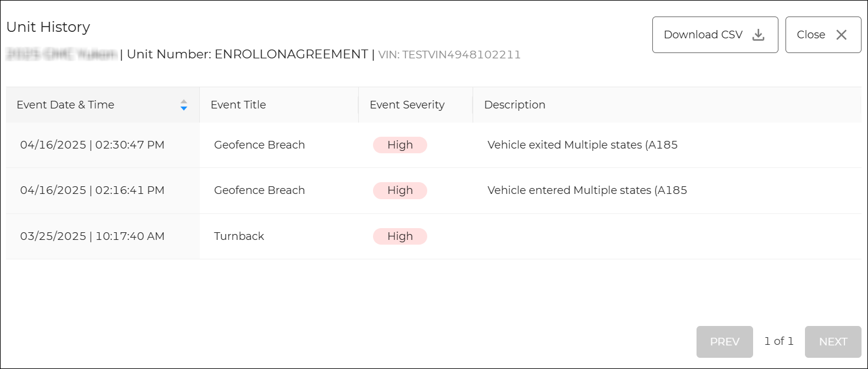The image size is (868, 369).
Task: Click the 'Vehicle entered Multiple states' description
Action: click(587, 190)
